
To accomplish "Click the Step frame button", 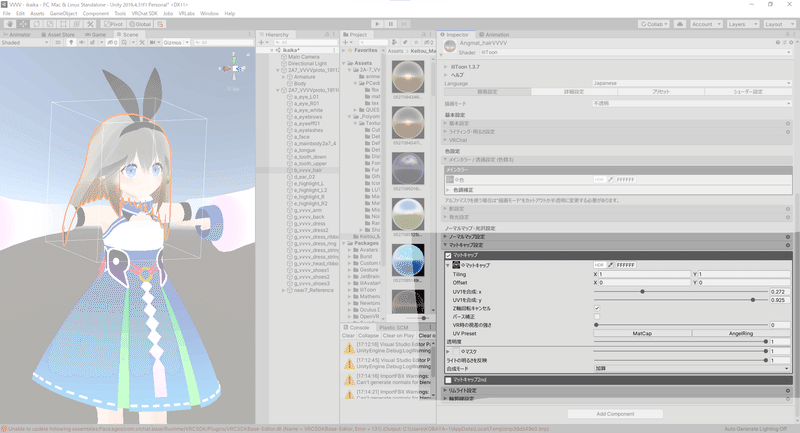I will coord(404,24).
